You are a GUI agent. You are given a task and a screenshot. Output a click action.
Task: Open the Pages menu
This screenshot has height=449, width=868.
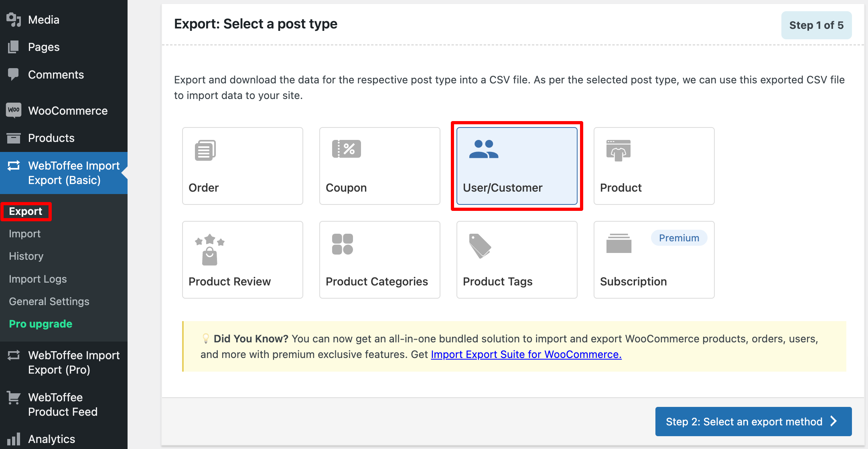click(64, 47)
